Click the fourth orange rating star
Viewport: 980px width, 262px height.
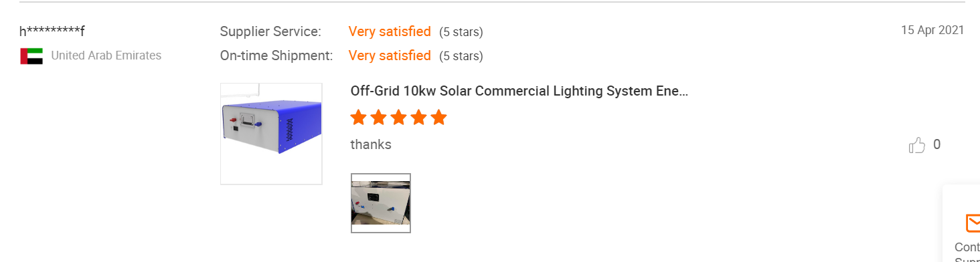click(418, 118)
